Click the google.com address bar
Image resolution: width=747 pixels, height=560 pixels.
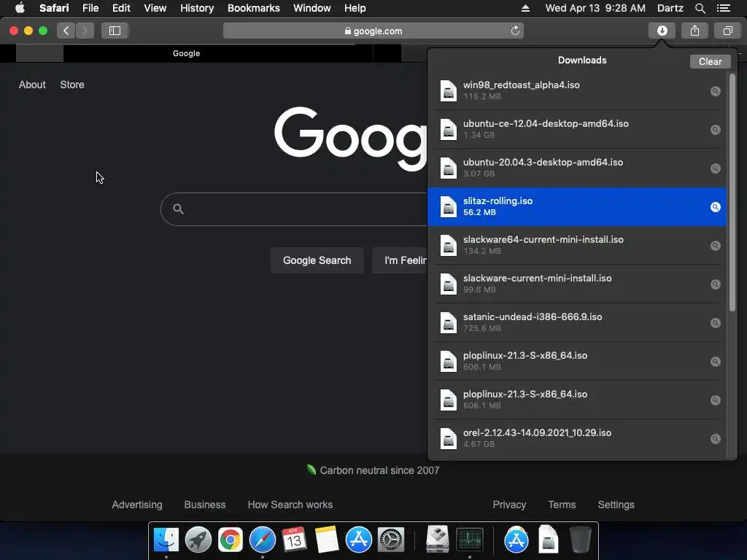pyautogui.click(x=373, y=31)
